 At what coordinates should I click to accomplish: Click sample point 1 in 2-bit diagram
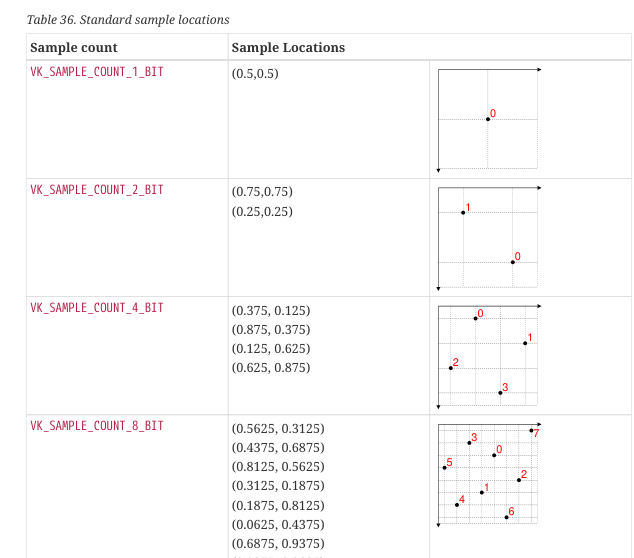pos(463,213)
